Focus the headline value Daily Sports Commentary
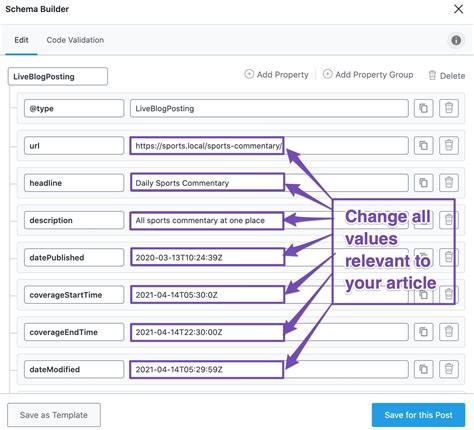 point(269,183)
